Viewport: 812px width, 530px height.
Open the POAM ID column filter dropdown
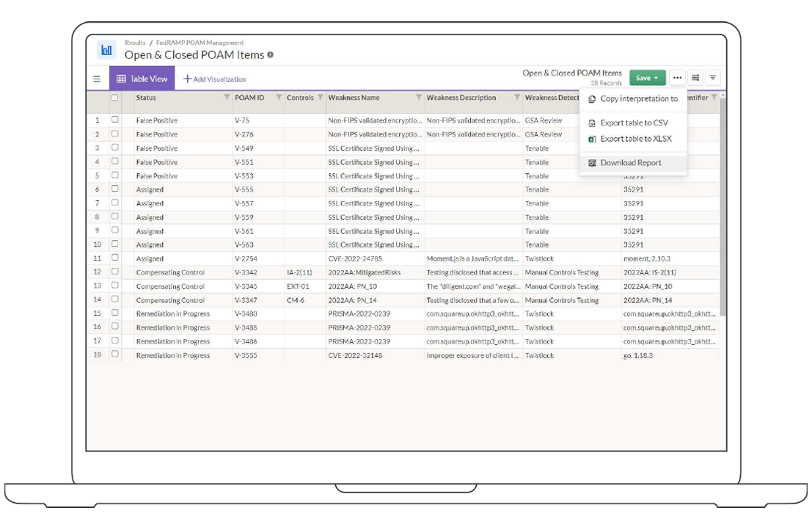[x=277, y=96]
